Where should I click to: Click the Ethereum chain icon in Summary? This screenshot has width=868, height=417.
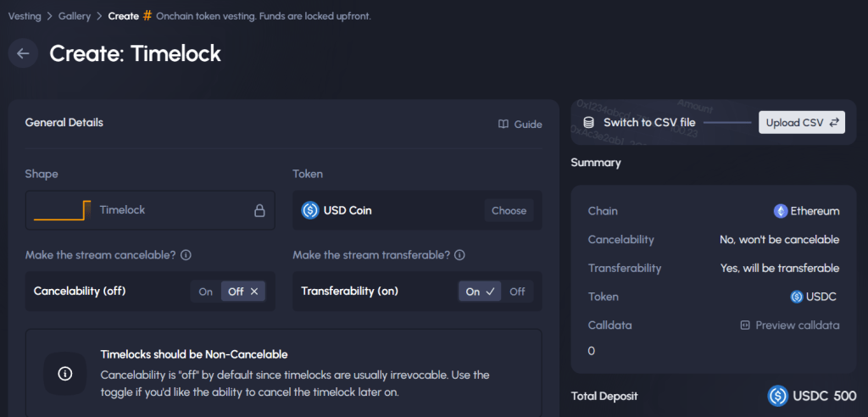[x=781, y=211]
